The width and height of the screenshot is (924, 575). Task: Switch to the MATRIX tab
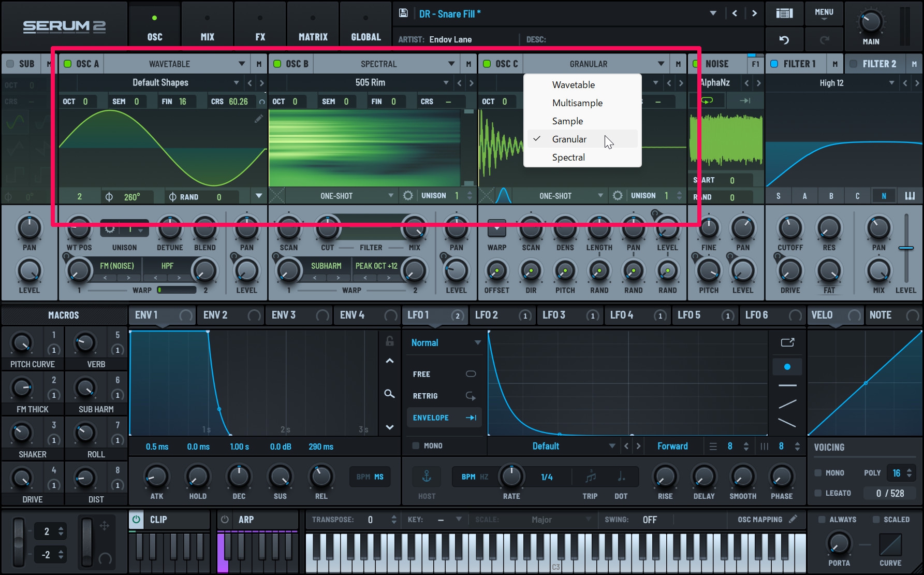(x=313, y=27)
